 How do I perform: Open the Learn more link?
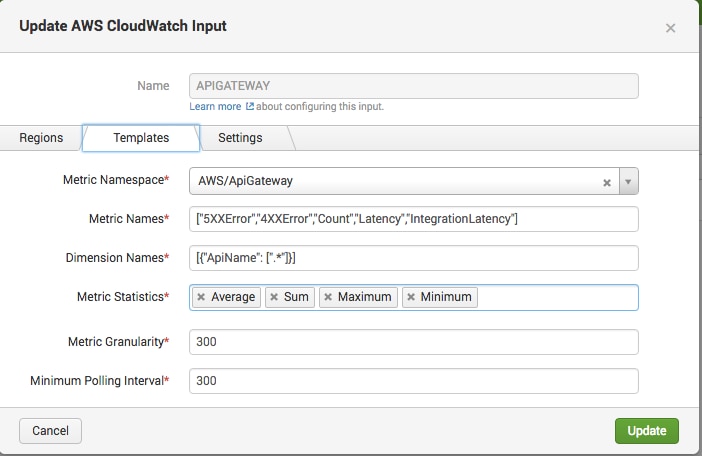(x=216, y=106)
